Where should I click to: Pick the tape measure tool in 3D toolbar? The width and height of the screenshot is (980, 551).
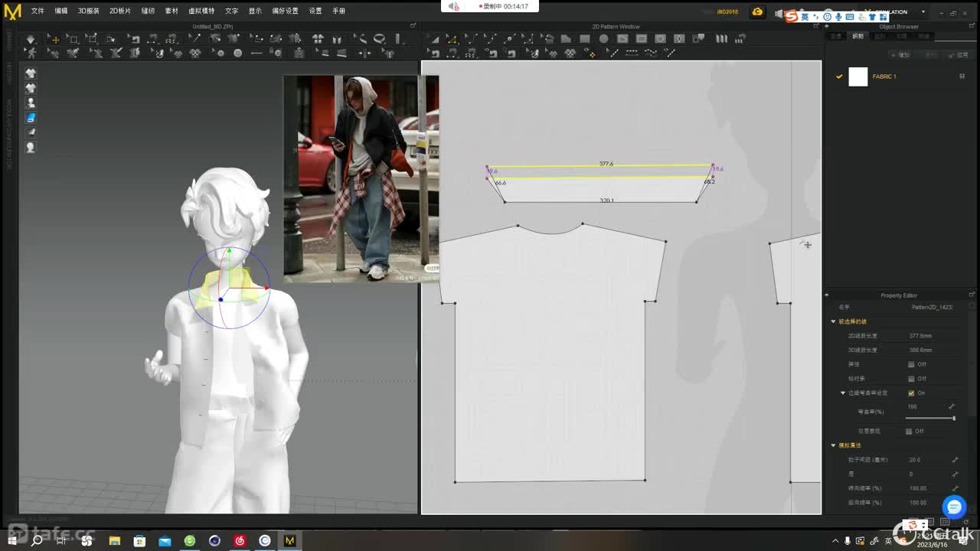pos(380,38)
